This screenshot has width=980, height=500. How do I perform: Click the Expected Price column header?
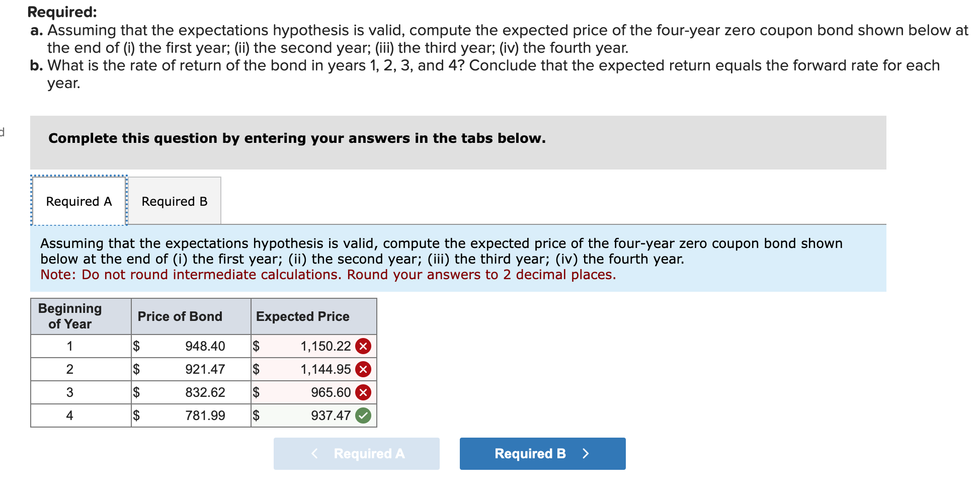[x=302, y=316]
